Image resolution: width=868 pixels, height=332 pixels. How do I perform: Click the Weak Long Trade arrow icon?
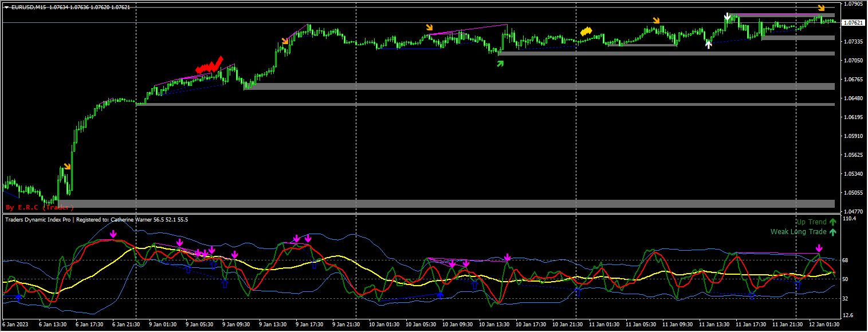pyautogui.click(x=832, y=232)
